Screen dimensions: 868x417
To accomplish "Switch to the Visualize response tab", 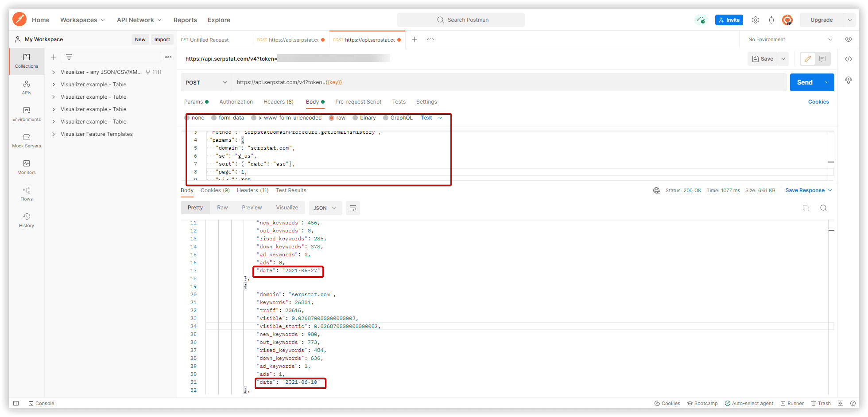I will tap(287, 208).
